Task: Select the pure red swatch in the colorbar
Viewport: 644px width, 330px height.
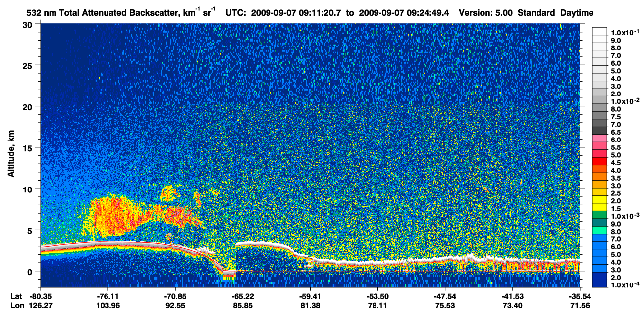Action: point(600,162)
